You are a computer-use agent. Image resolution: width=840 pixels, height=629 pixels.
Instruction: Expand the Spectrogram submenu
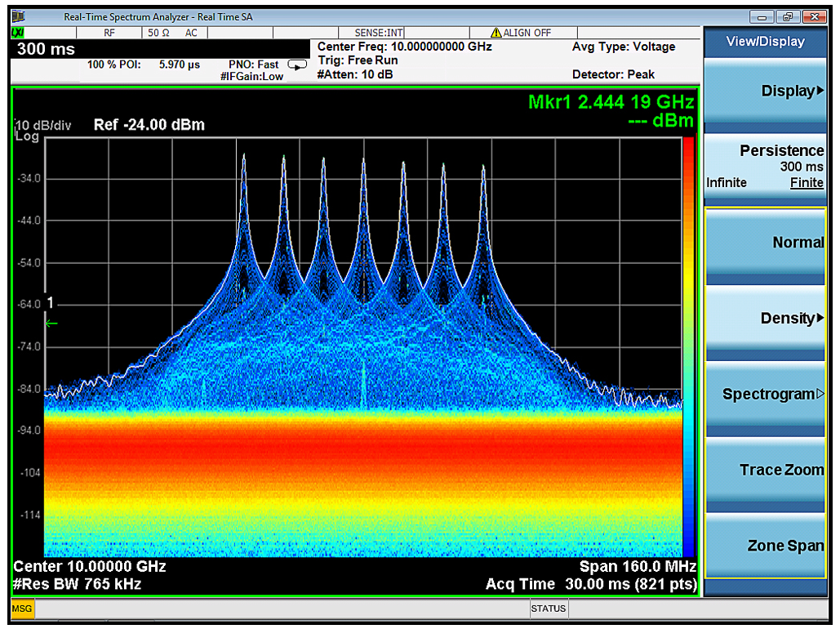click(x=765, y=394)
